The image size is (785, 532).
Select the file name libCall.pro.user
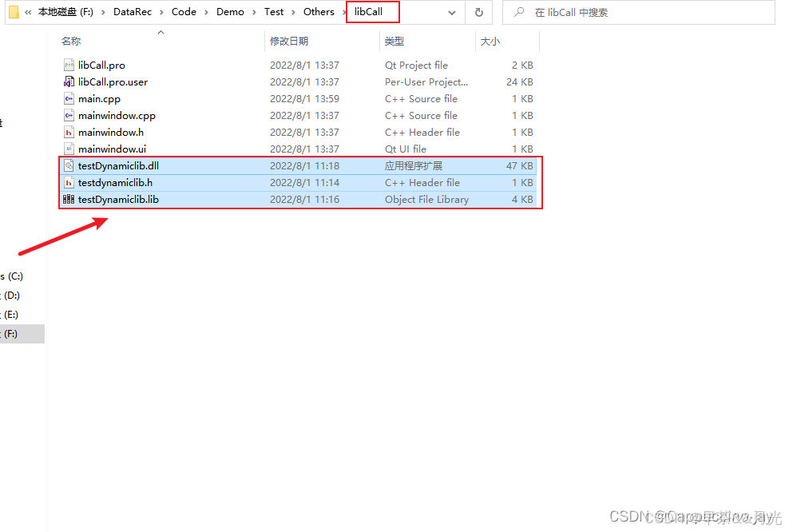tap(113, 81)
